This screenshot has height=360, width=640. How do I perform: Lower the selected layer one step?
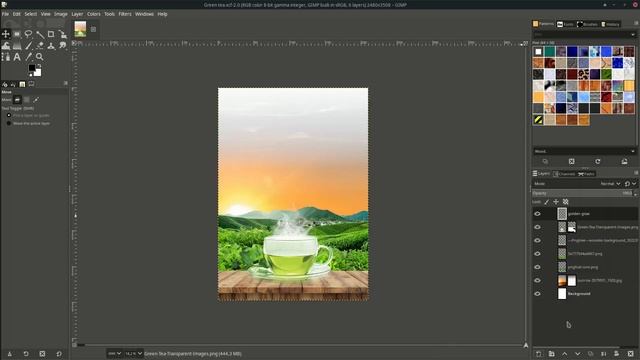(578, 354)
